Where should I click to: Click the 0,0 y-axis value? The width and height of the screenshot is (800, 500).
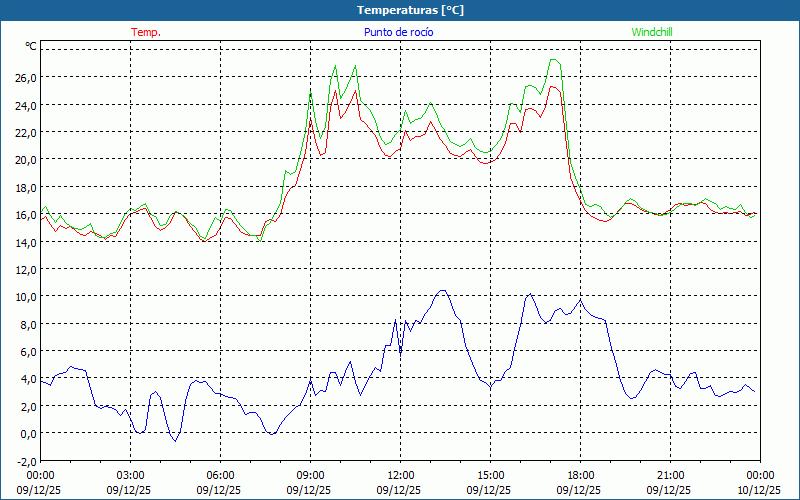coord(28,434)
